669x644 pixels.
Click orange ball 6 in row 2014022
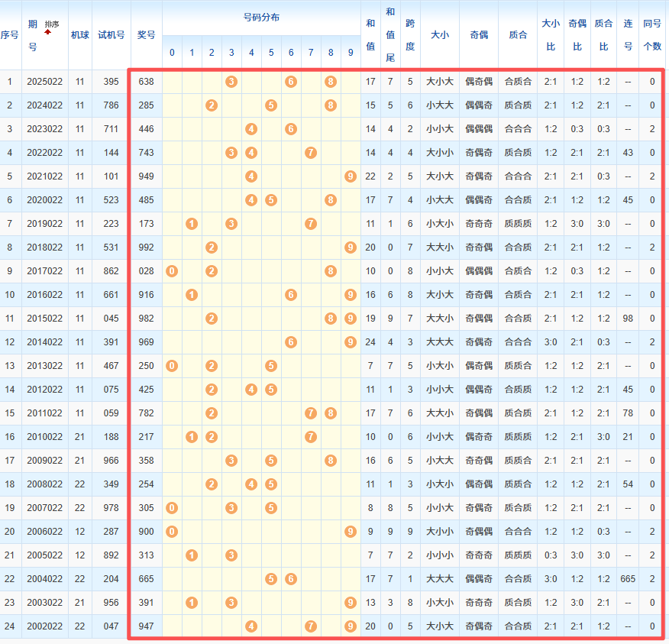coord(291,342)
